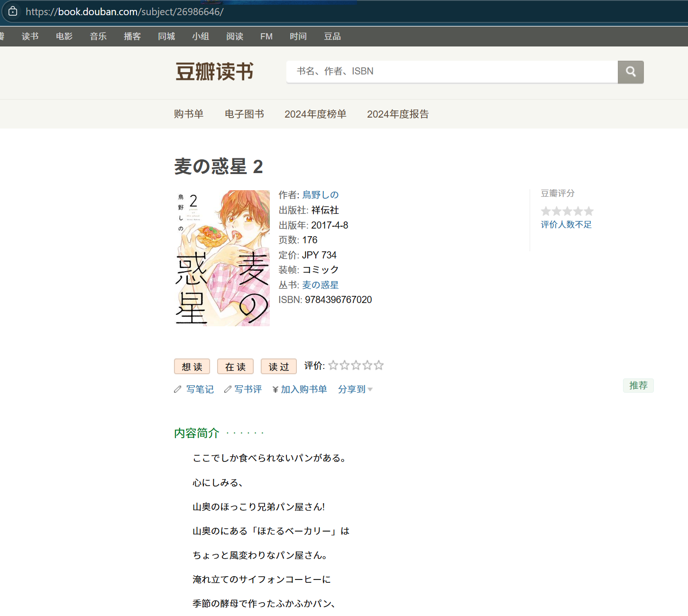Image resolution: width=688 pixels, height=616 pixels.
Task: Click the 豆瓣读书 logo
Action: (214, 72)
